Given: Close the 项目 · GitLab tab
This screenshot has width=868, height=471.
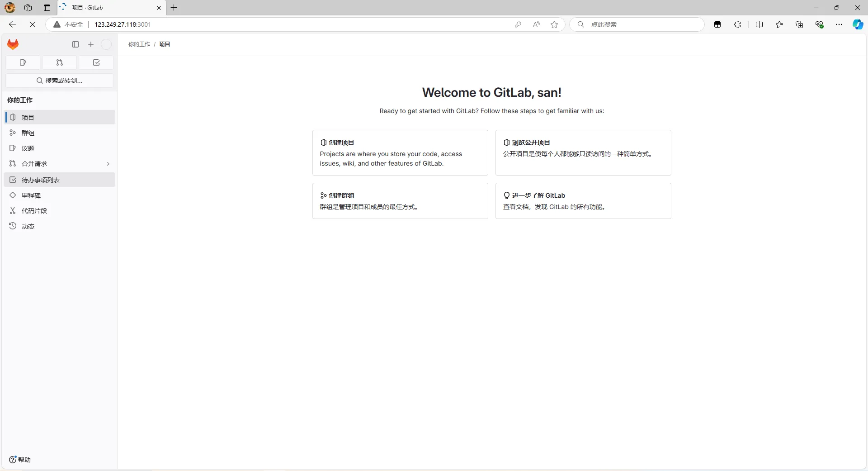Looking at the screenshot, I should [x=159, y=8].
